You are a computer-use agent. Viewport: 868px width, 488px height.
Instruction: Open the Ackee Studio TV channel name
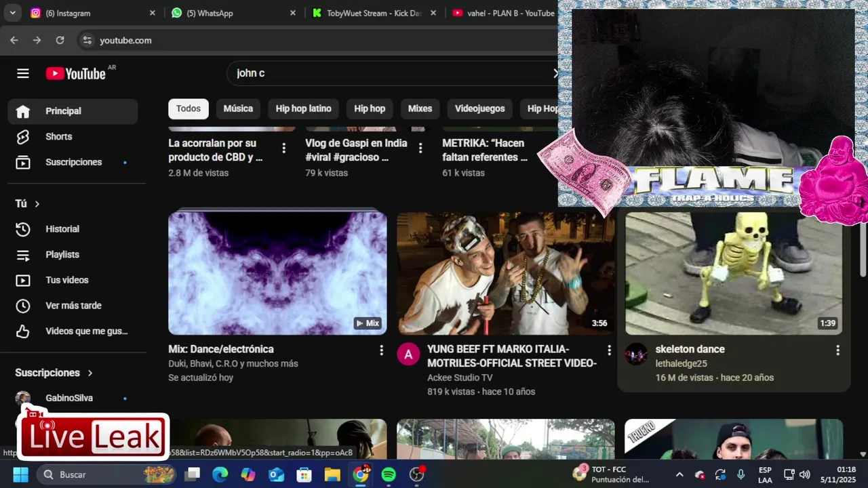460,378
